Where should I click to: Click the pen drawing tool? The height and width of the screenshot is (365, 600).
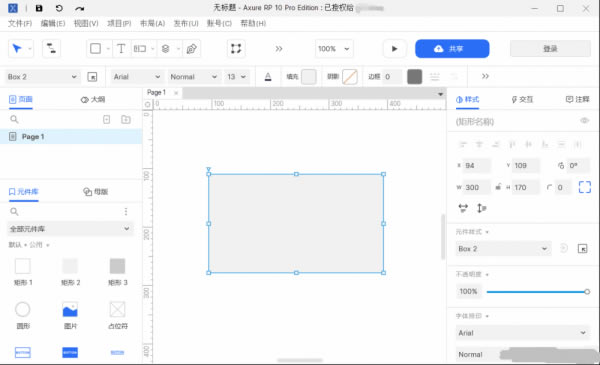pos(191,49)
